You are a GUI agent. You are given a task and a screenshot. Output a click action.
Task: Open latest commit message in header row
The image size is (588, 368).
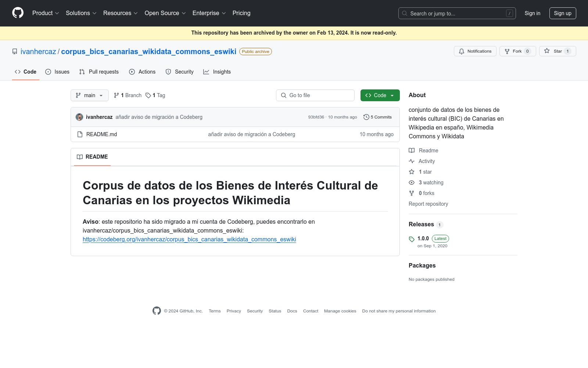click(x=159, y=117)
